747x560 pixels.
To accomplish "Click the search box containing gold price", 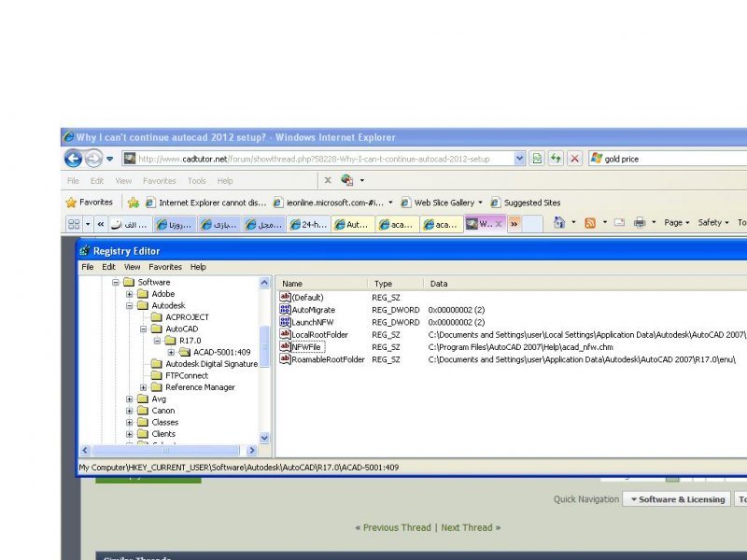I will point(668,159).
